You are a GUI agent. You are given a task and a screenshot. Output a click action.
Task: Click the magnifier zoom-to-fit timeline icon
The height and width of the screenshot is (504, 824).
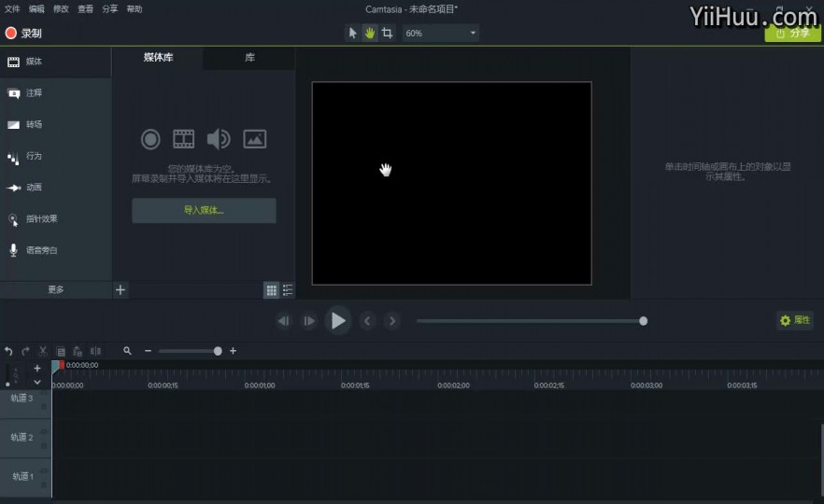click(x=127, y=351)
